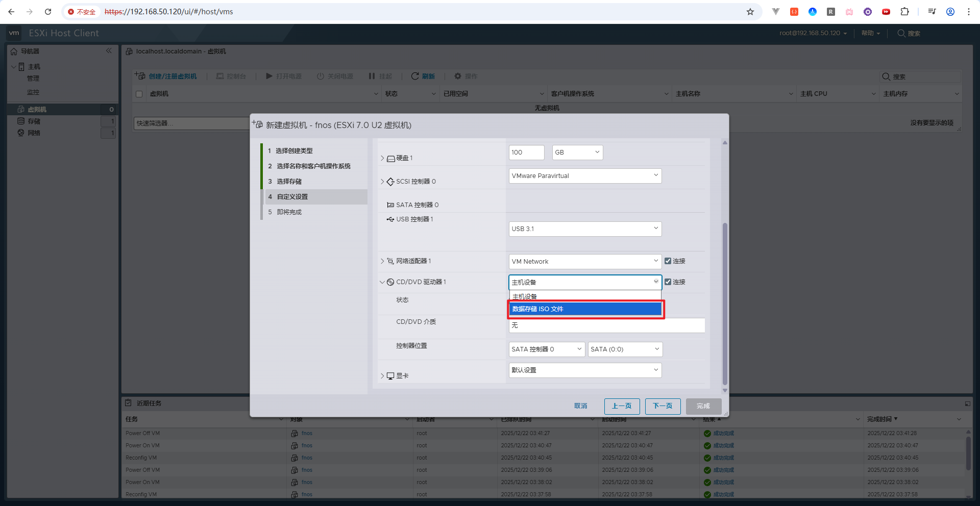Collapse the navigator panel with double-arrow icon
Viewport: 980px width, 506px height.
click(109, 51)
